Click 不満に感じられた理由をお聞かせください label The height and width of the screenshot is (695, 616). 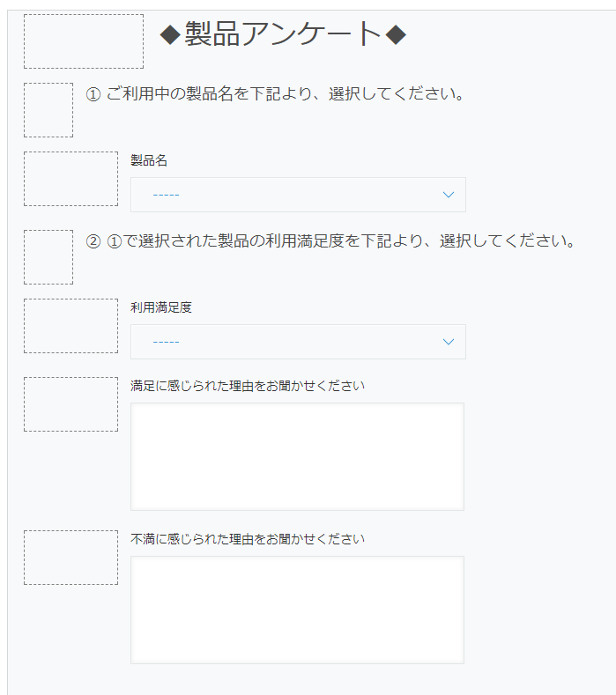coord(248,538)
